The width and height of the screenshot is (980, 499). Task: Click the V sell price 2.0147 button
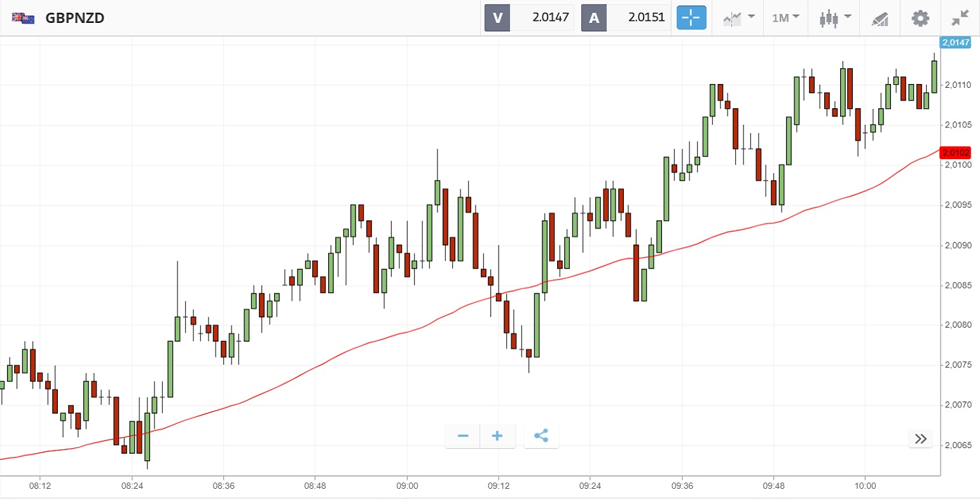(x=529, y=18)
